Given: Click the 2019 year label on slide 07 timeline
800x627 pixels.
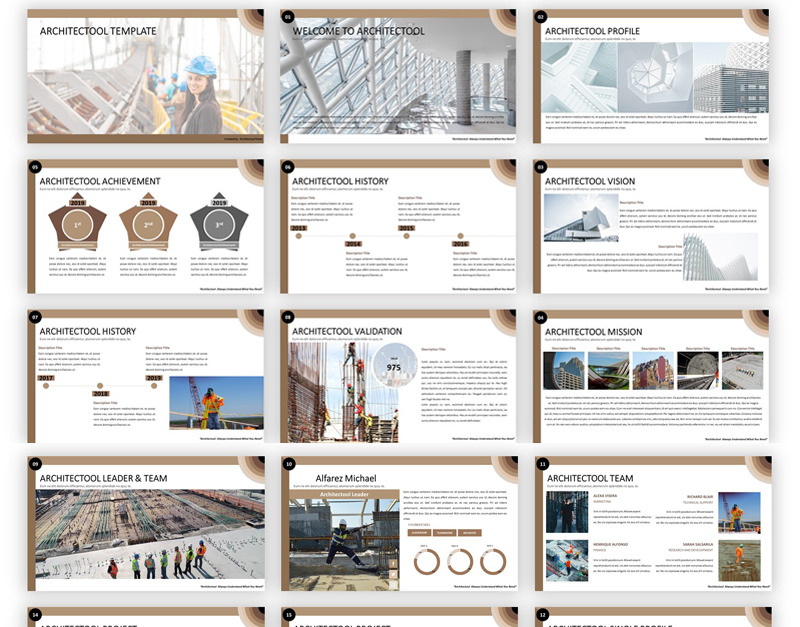Looking at the screenshot, I should coord(154,378).
